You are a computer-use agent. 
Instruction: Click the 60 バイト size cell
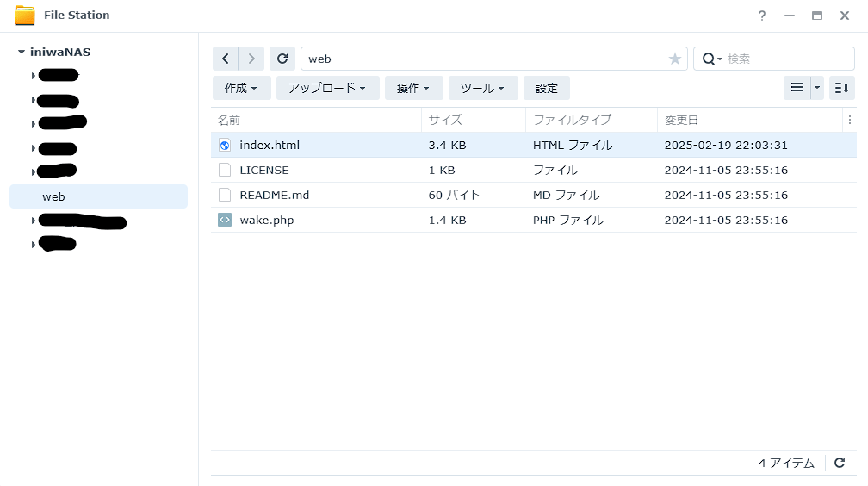pyautogui.click(x=454, y=195)
